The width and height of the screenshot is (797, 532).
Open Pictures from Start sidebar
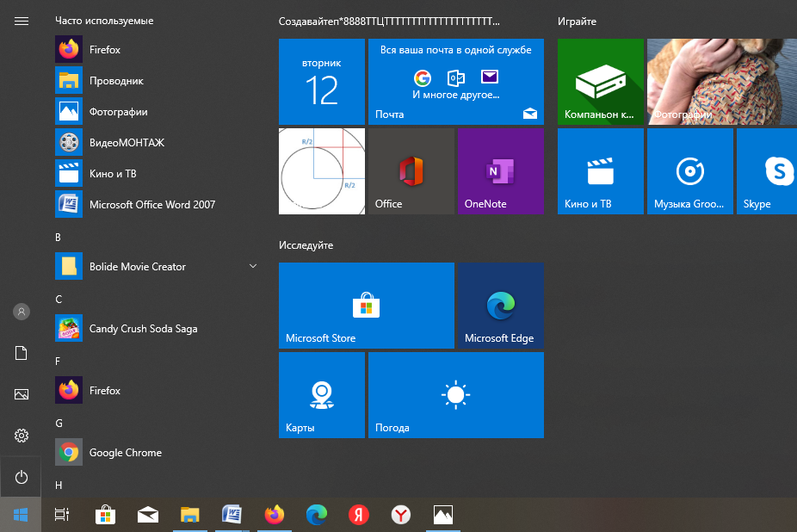pyautogui.click(x=22, y=394)
